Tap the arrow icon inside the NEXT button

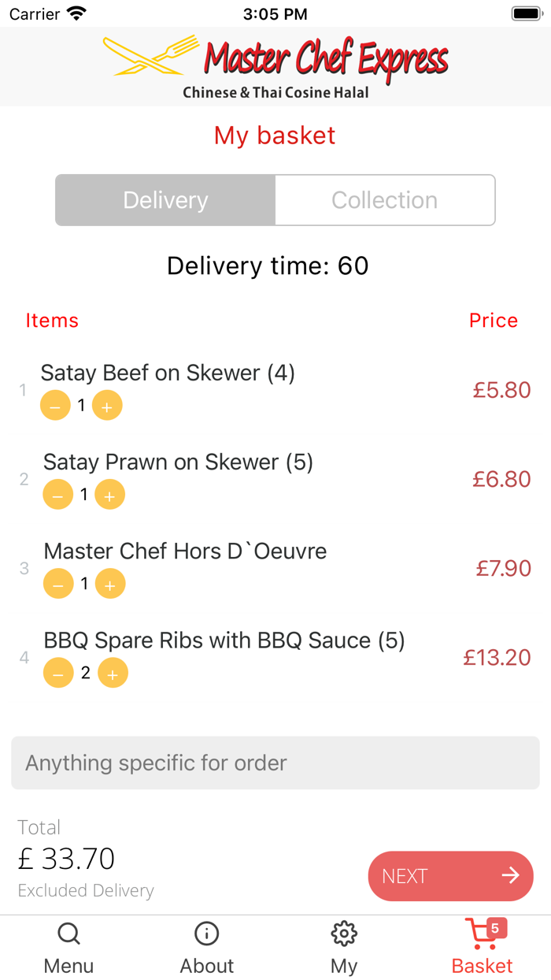[x=511, y=875]
